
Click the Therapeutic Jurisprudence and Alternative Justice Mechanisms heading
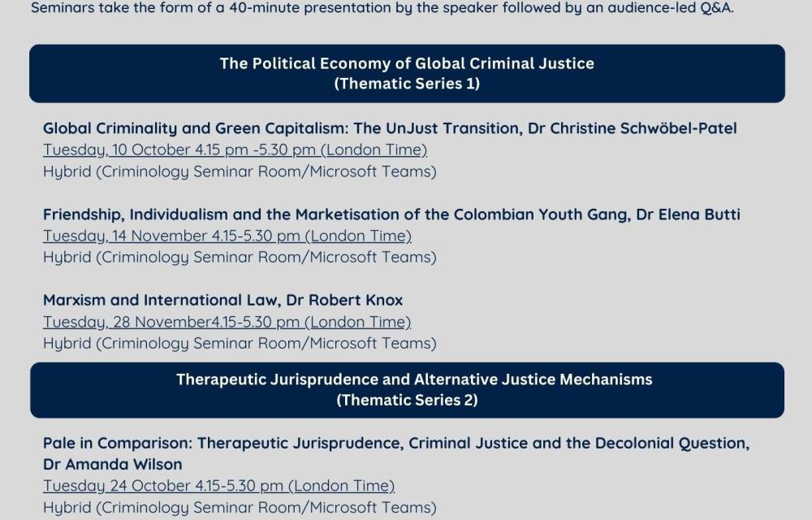(414, 379)
